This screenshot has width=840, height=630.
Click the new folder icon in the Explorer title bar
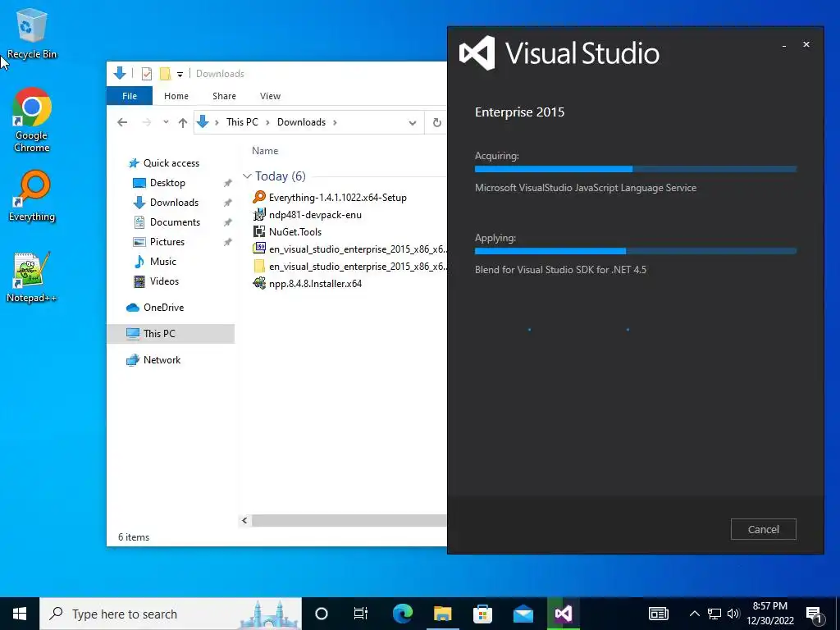click(x=165, y=74)
